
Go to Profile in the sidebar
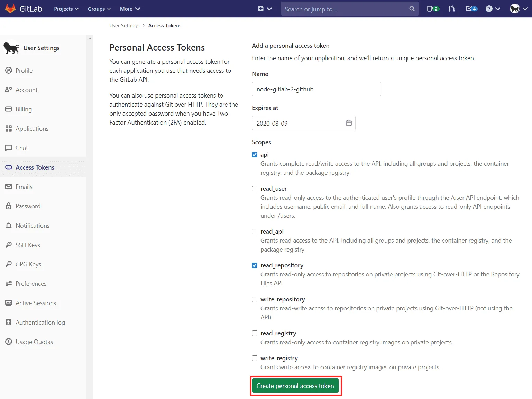point(24,71)
